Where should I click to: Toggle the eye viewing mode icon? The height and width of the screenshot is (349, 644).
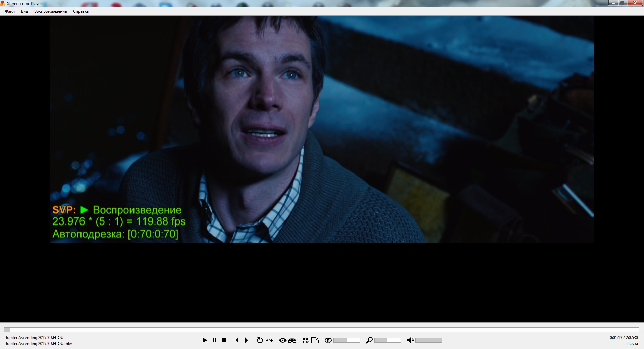pos(282,340)
